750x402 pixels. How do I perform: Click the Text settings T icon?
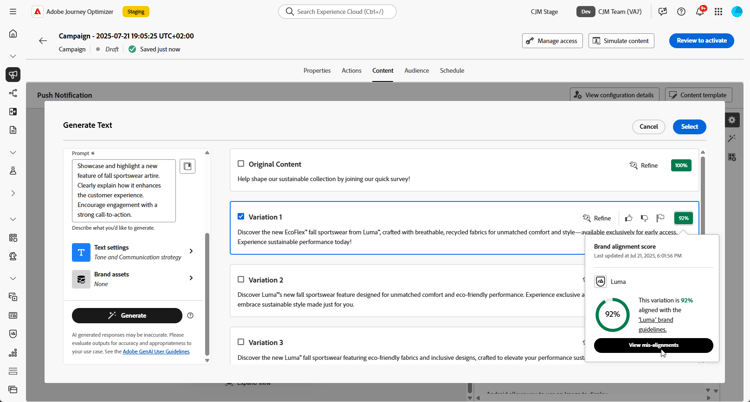81,252
